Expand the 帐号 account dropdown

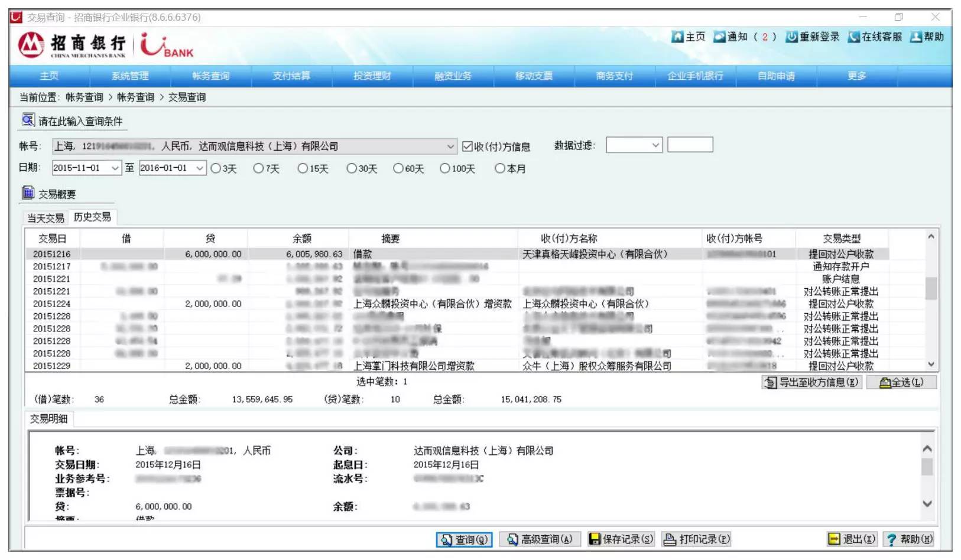450,146
